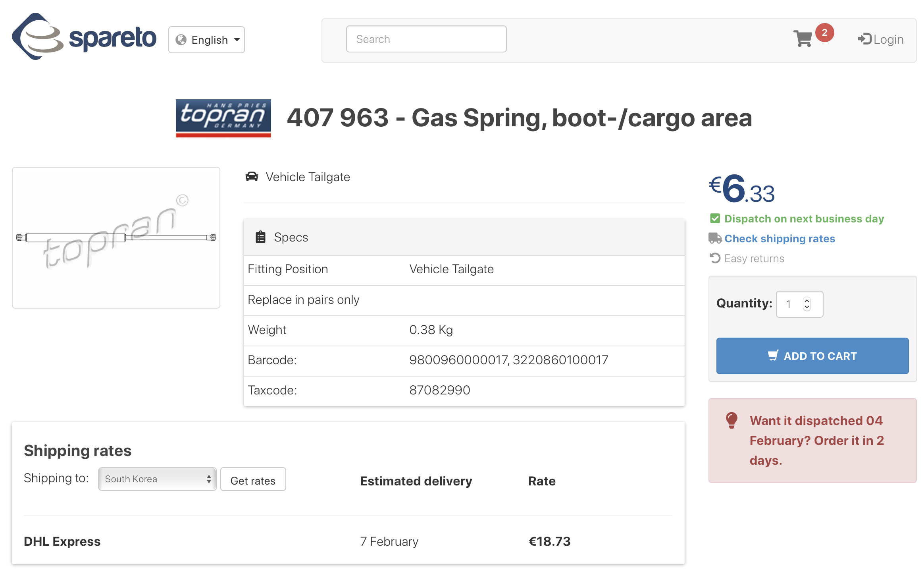The width and height of the screenshot is (924, 572).
Task: Open the shopping cart icon
Action: pyautogui.click(x=803, y=39)
